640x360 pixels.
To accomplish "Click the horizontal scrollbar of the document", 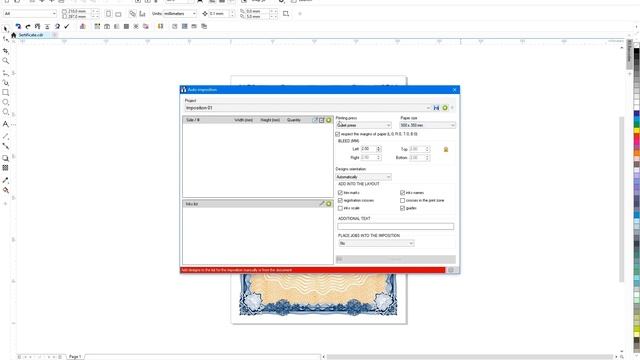I will point(469,357).
